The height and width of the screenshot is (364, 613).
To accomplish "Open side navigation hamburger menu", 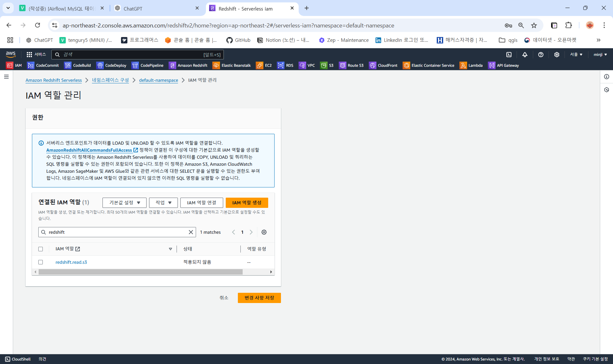I will click(6, 77).
